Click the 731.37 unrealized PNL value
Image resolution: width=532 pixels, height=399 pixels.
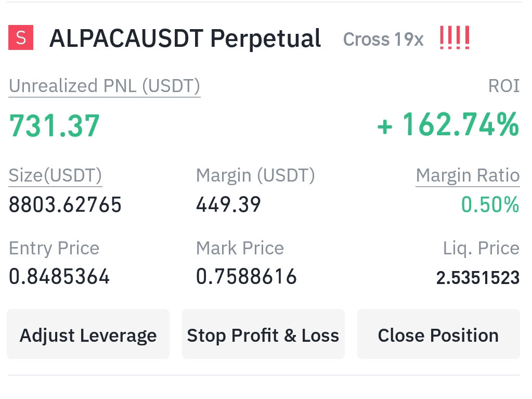coord(54,126)
